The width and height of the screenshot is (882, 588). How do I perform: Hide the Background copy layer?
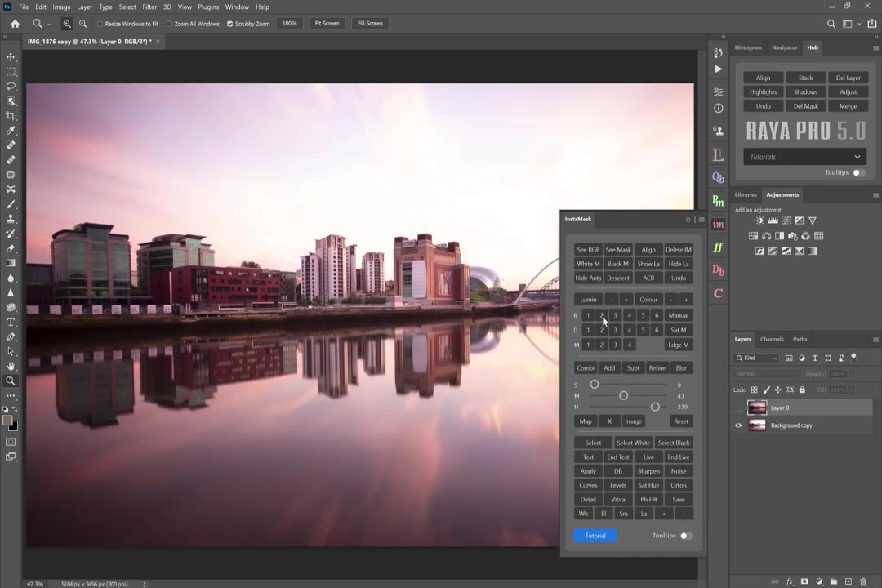[x=738, y=425]
